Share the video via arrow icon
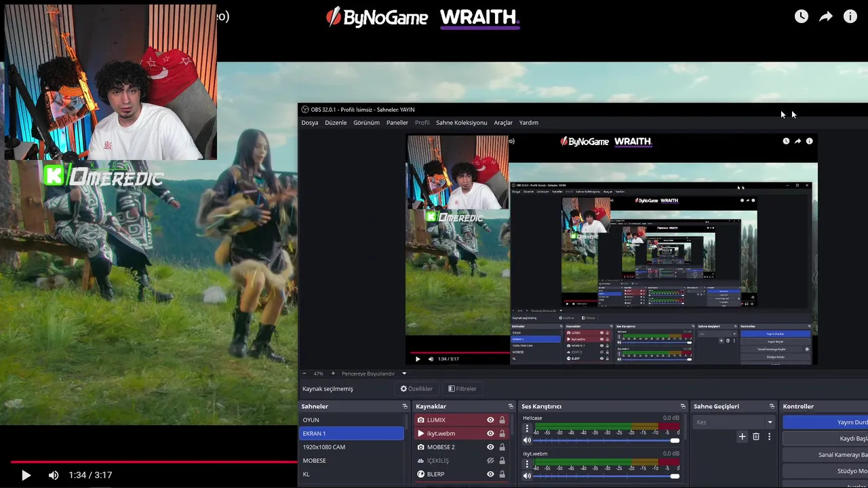Screen dimensions: 868x488 click(825, 17)
